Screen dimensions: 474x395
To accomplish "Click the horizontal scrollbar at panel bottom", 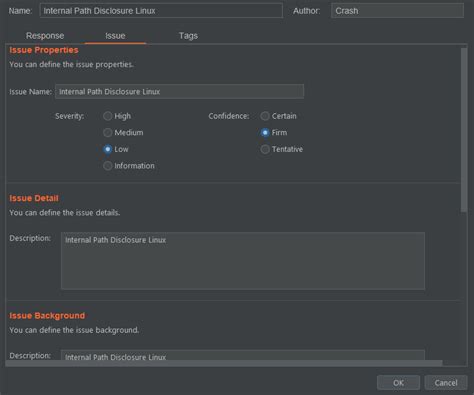I will 224,363.
